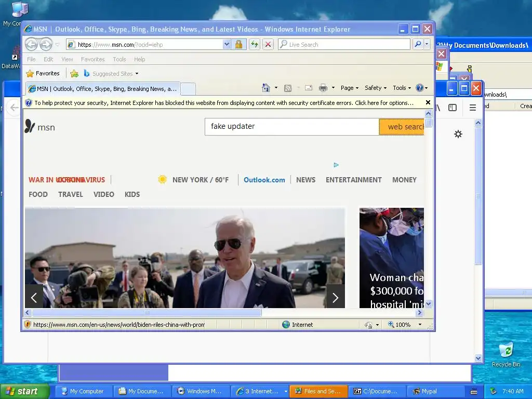Open the Help menu
Screen dimensions: 532x399
point(139,59)
